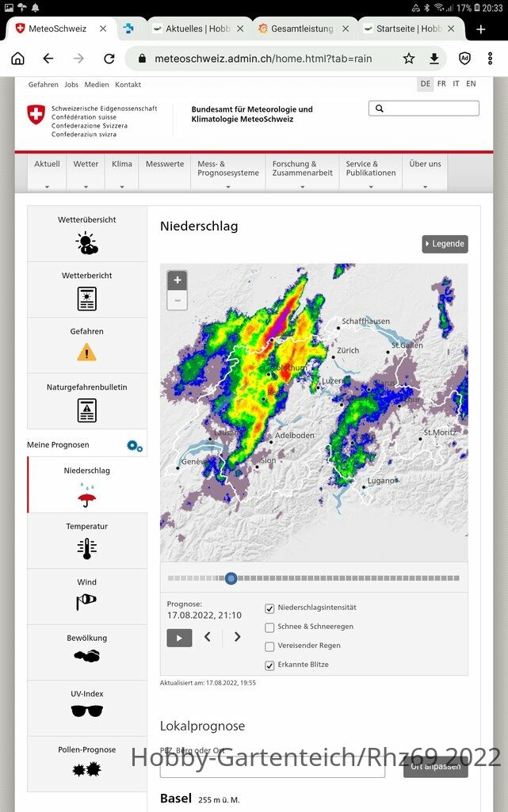
Task: Step to next forecast time
Action: click(x=237, y=637)
